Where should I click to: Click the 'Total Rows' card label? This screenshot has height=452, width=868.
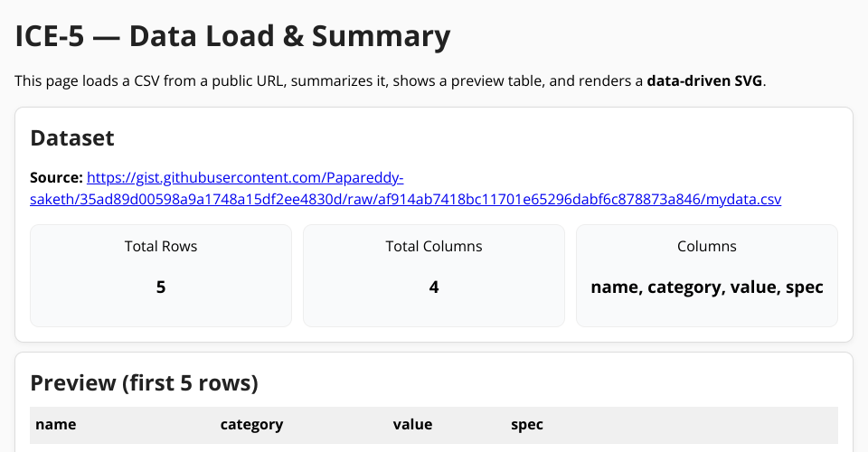point(161,246)
